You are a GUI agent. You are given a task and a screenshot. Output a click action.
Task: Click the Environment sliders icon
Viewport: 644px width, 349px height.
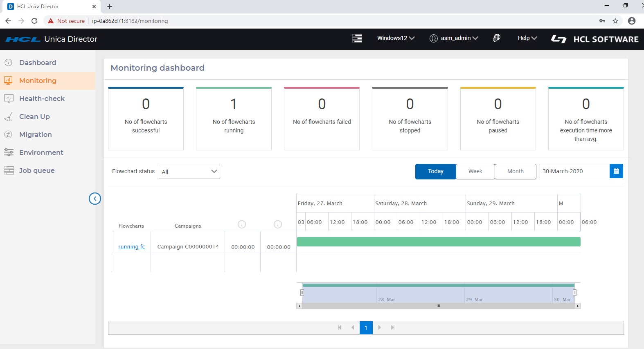coord(9,152)
